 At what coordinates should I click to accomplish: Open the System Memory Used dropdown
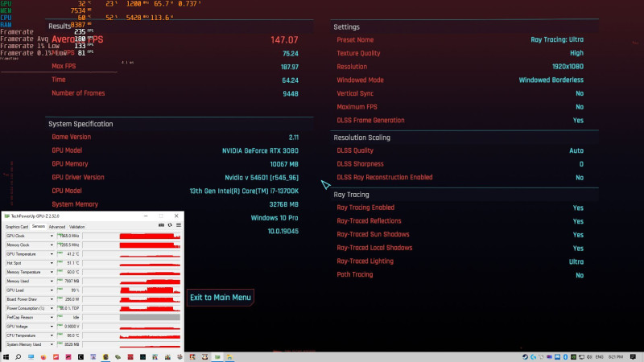click(x=52, y=345)
